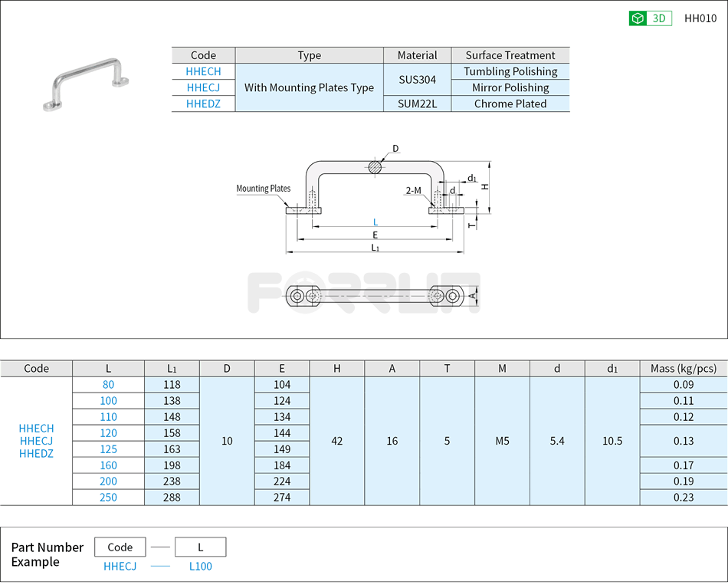Click the side-view technical drawing of handle

374,192
